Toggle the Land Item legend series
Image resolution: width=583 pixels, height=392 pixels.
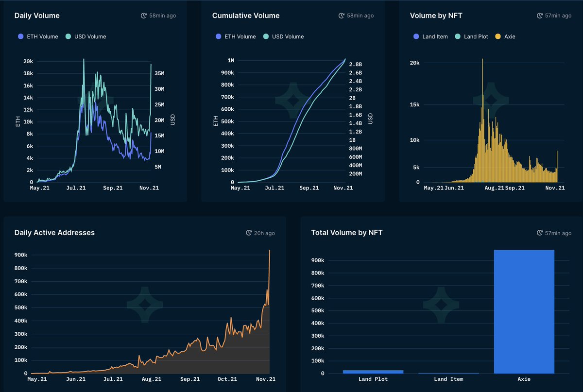[430, 36]
